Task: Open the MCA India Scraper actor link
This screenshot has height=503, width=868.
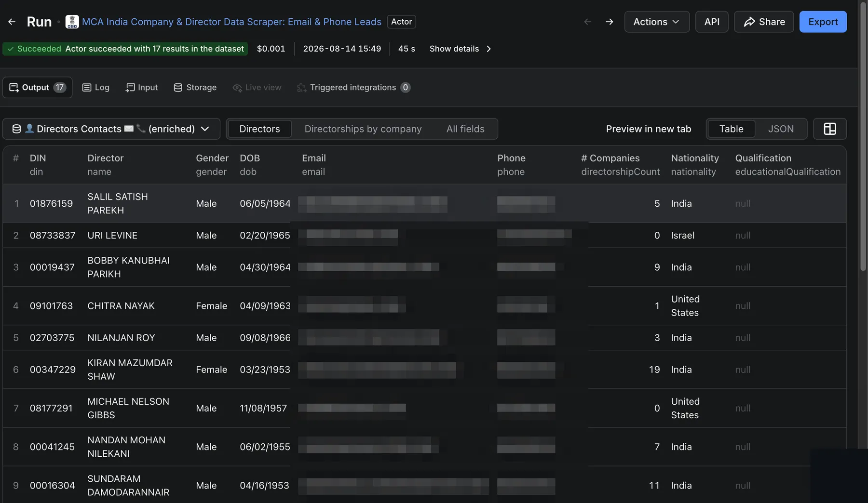Action: click(231, 22)
